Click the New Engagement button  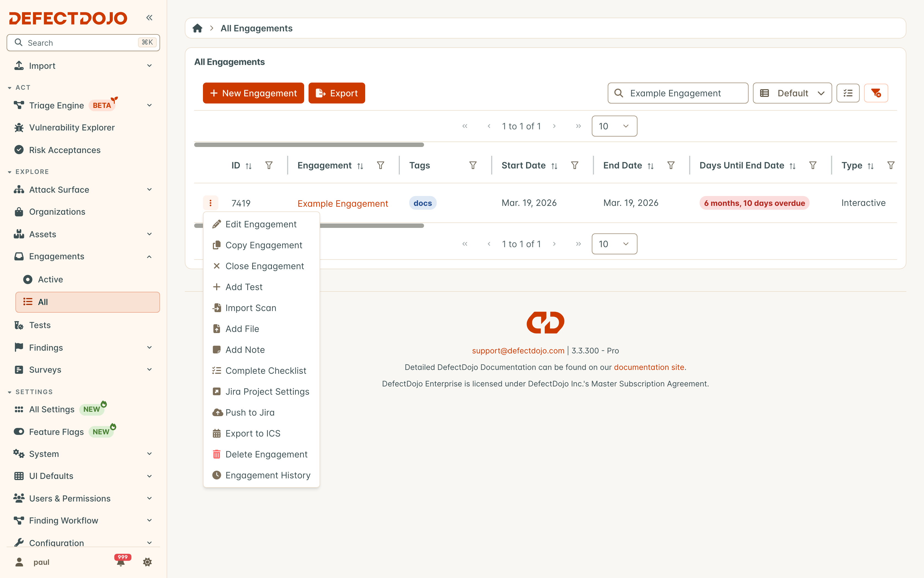point(253,93)
